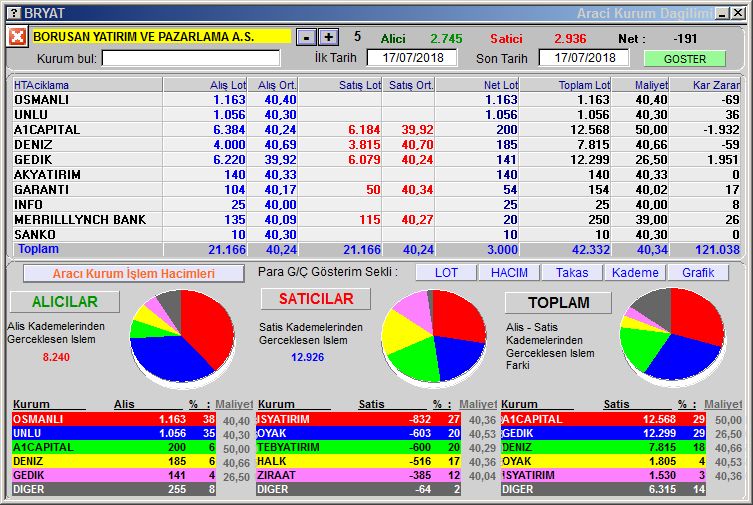Select the INFO row
753x505 pixels.
click(376, 204)
